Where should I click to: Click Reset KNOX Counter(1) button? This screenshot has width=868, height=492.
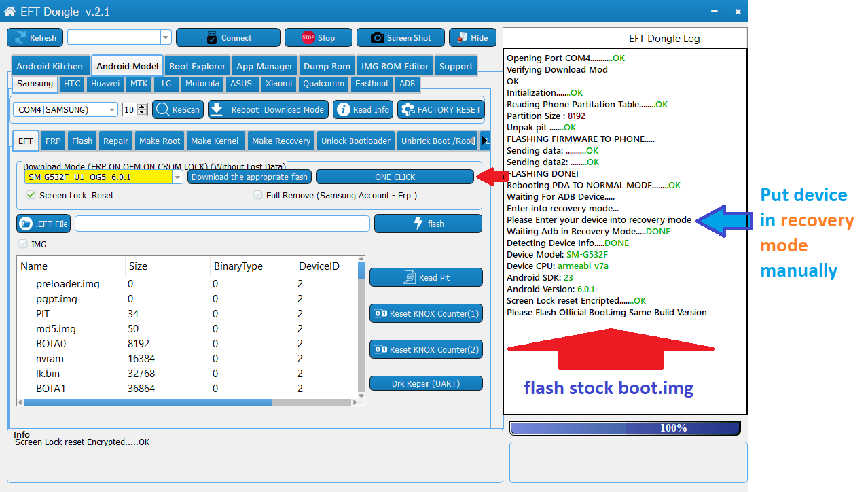426,313
